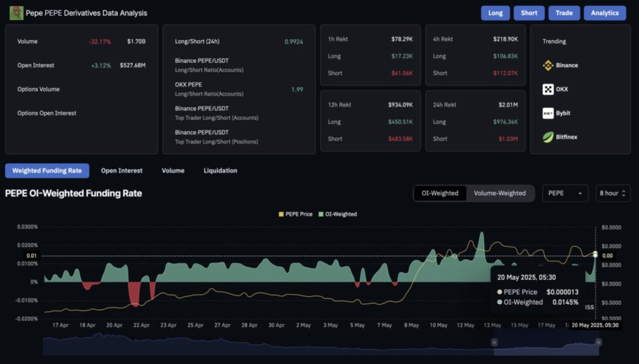Image resolution: width=639 pixels, height=364 pixels.
Task: Switch to the Liquidation tab
Action: tap(220, 171)
